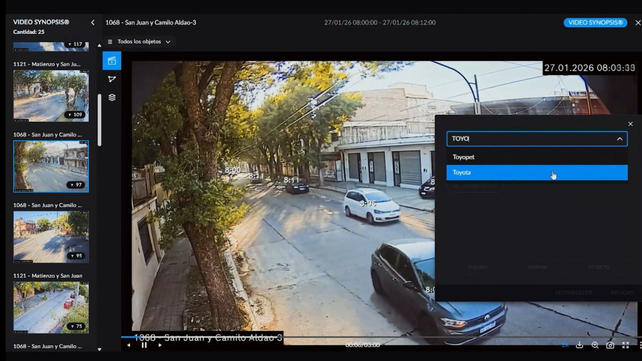This screenshot has height=361, width=642.
Task: Select the white car tagged 8:06 in the video
Action: pos(372,205)
